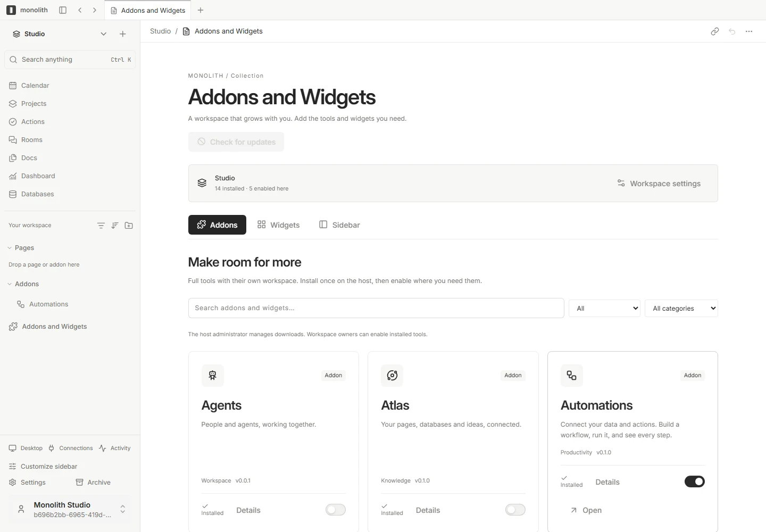The width and height of the screenshot is (766, 532).
Task: Select the Addons and Widgets window tab
Action: coord(148,10)
